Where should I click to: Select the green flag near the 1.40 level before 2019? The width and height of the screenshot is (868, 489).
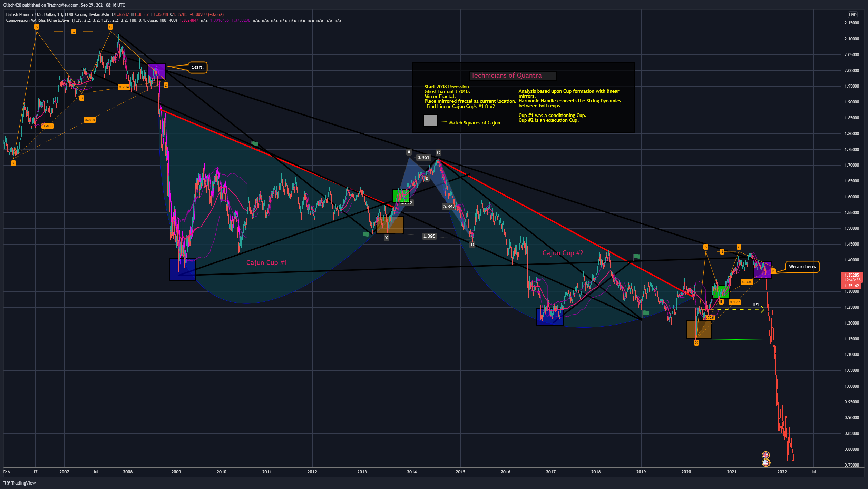[x=637, y=256]
